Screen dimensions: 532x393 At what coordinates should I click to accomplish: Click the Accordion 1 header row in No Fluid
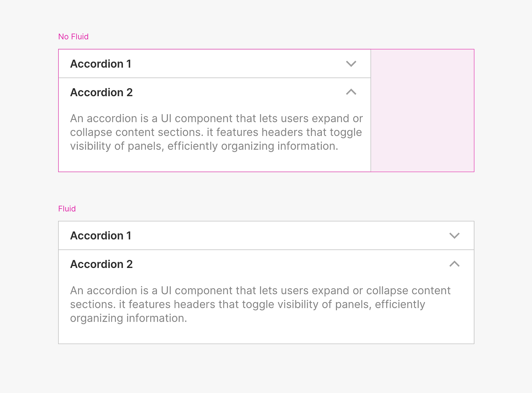tap(215, 64)
